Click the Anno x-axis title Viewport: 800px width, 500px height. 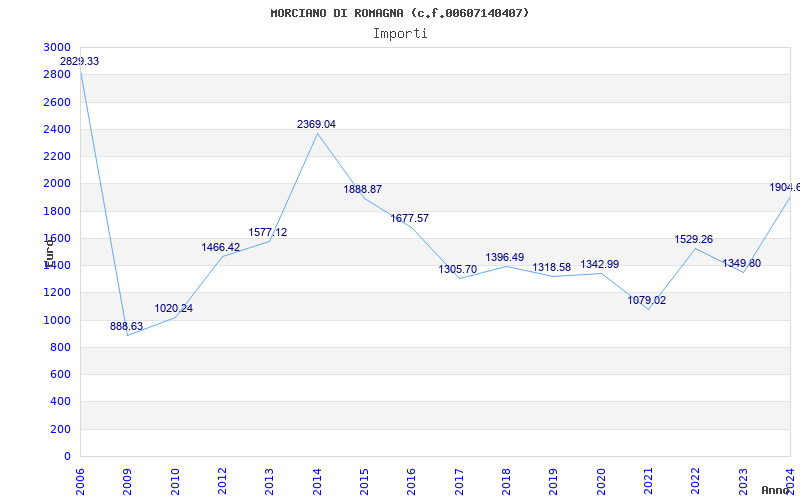click(x=776, y=490)
